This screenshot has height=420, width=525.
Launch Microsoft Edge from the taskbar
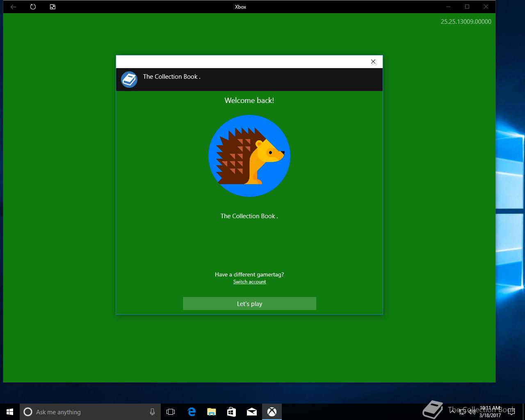192,412
